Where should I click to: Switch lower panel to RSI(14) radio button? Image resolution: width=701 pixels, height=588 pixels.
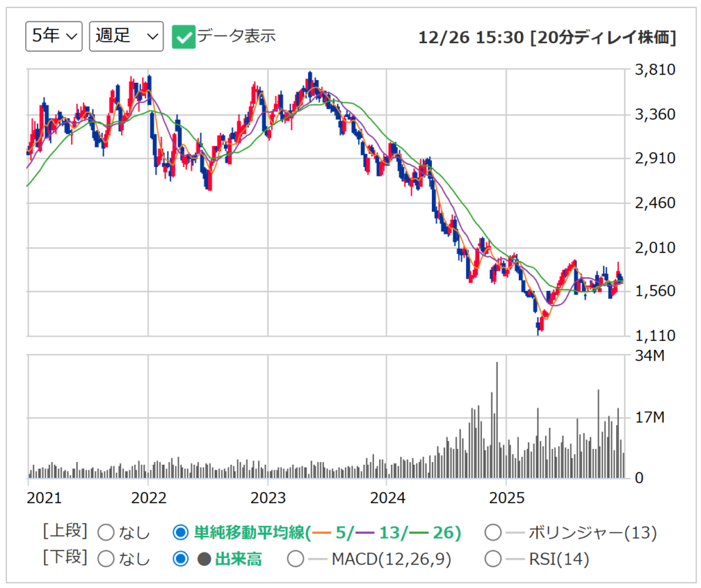[492, 559]
